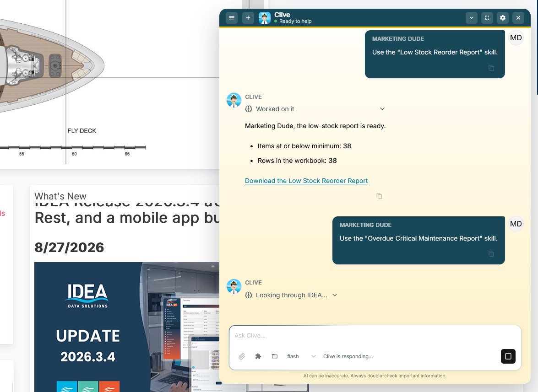Screen dimensions: 538x392
Task: Expand the "Worked on it" details chevron
Action: pos(382,109)
